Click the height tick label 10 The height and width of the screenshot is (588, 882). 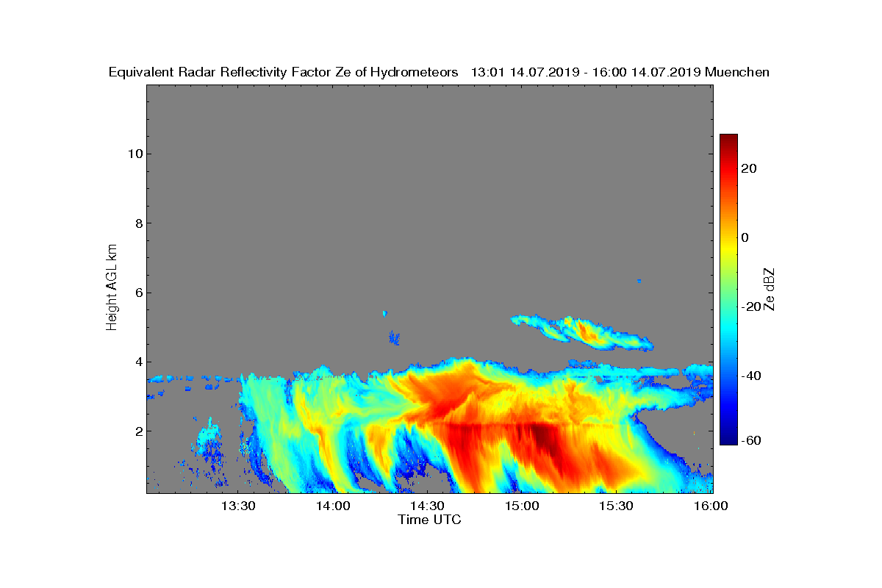pos(134,154)
